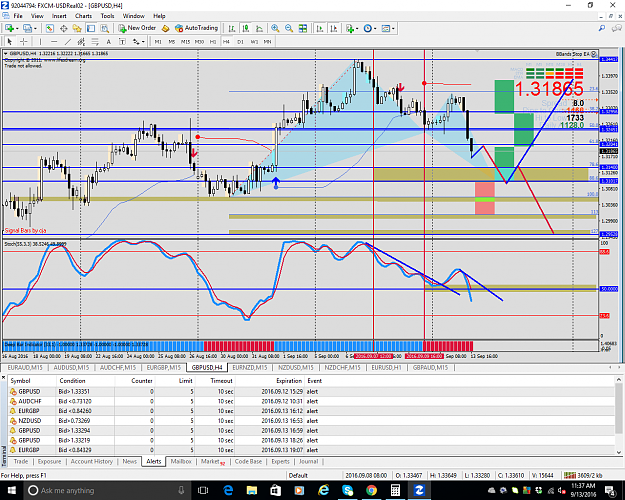Viewport: 625px width, 500px height.
Task: Open the Profiles icon
Action: pos(27,28)
